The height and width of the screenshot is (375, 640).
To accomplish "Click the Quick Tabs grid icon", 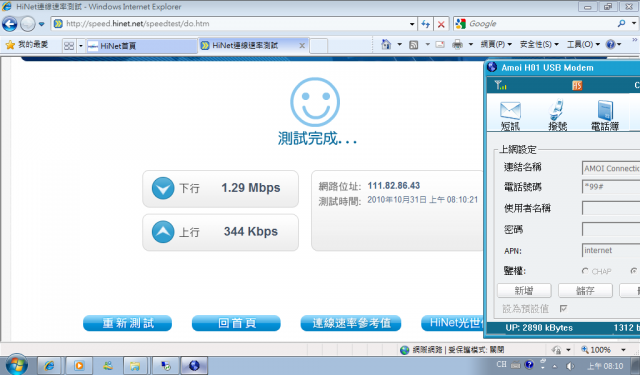I will point(69,46).
